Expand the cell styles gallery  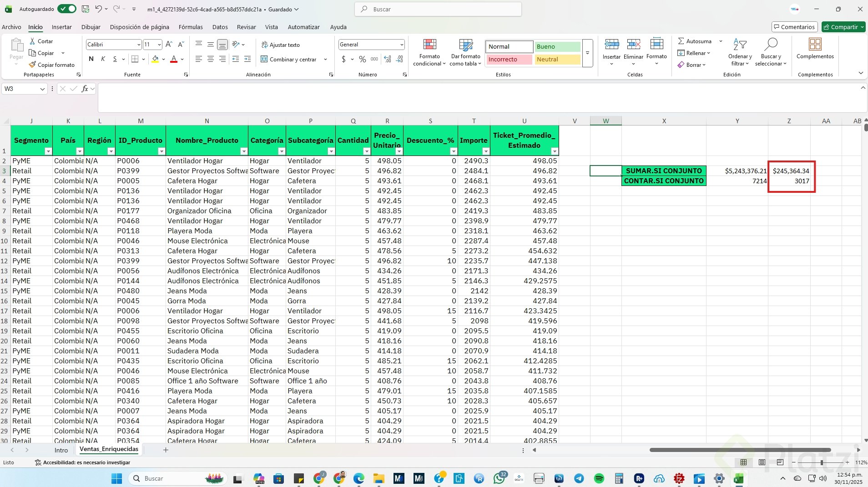click(x=587, y=53)
